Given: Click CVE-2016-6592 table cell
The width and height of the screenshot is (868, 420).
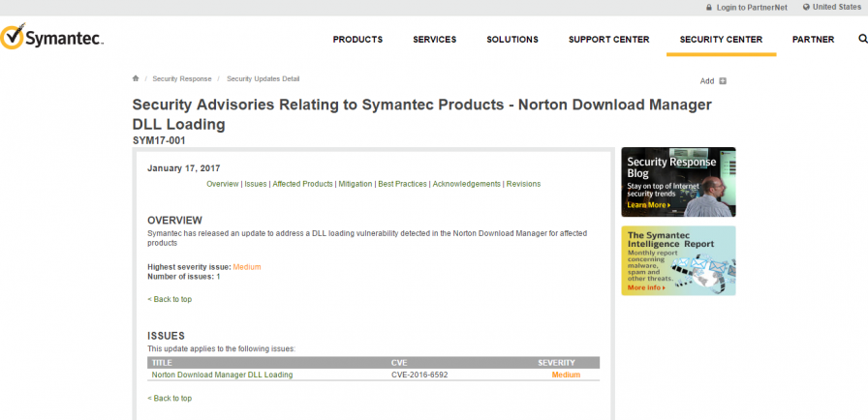Looking at the screenshot, I should (419, 375).
